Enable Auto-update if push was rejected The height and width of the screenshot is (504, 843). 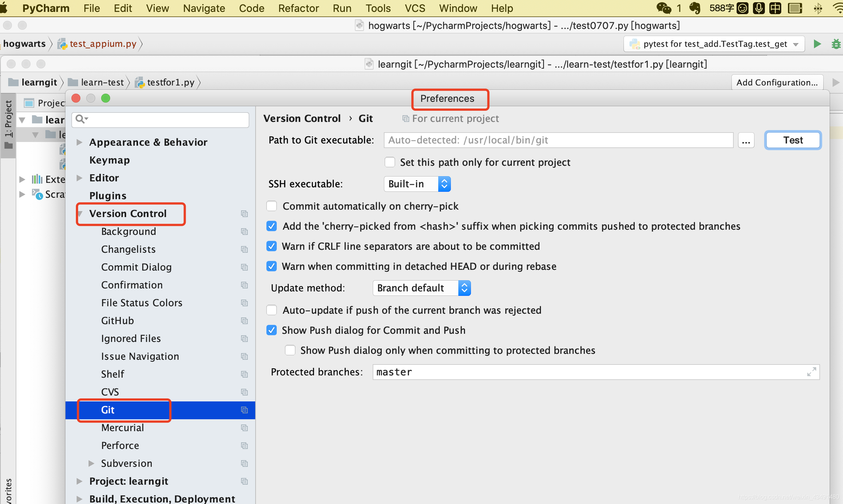[x=272, y=310]
